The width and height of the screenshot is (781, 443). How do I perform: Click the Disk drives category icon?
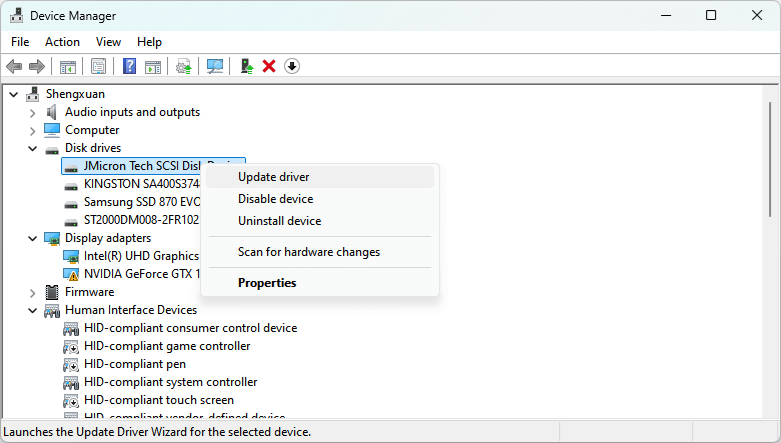(52, 149)
